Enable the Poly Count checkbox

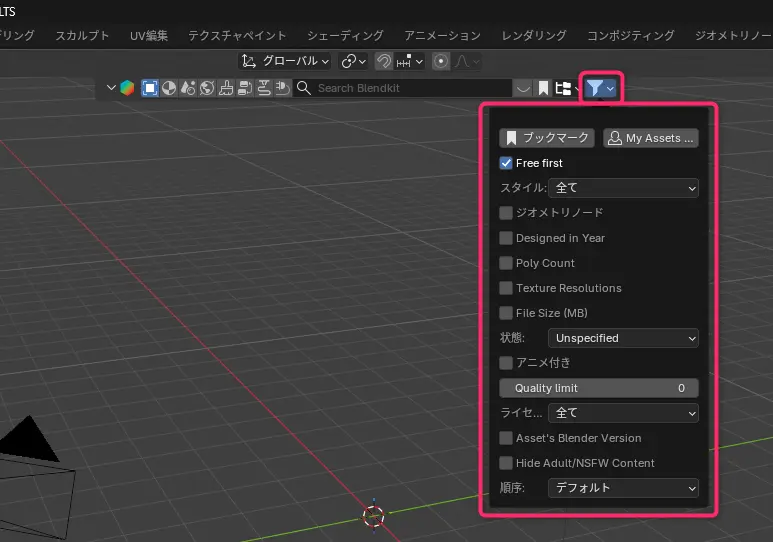click(x=506, y=263)
